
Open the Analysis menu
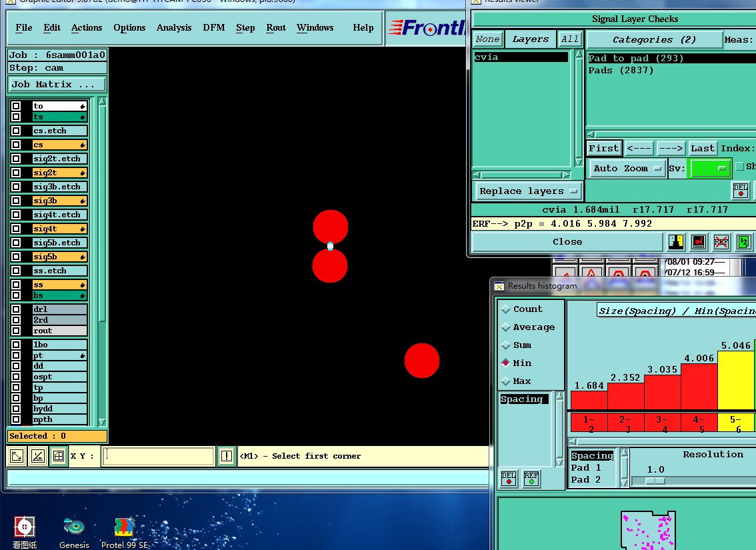click(174, 27)
